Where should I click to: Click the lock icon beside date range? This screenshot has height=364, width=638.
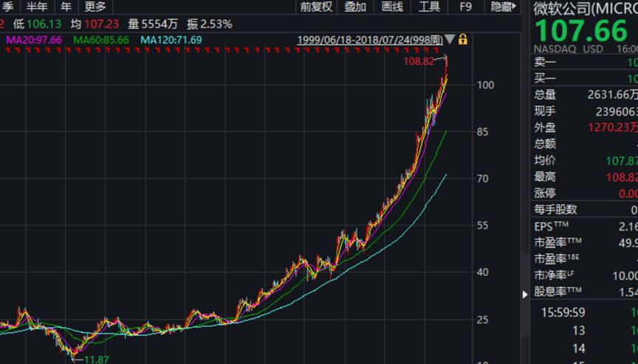click(463, 39)
